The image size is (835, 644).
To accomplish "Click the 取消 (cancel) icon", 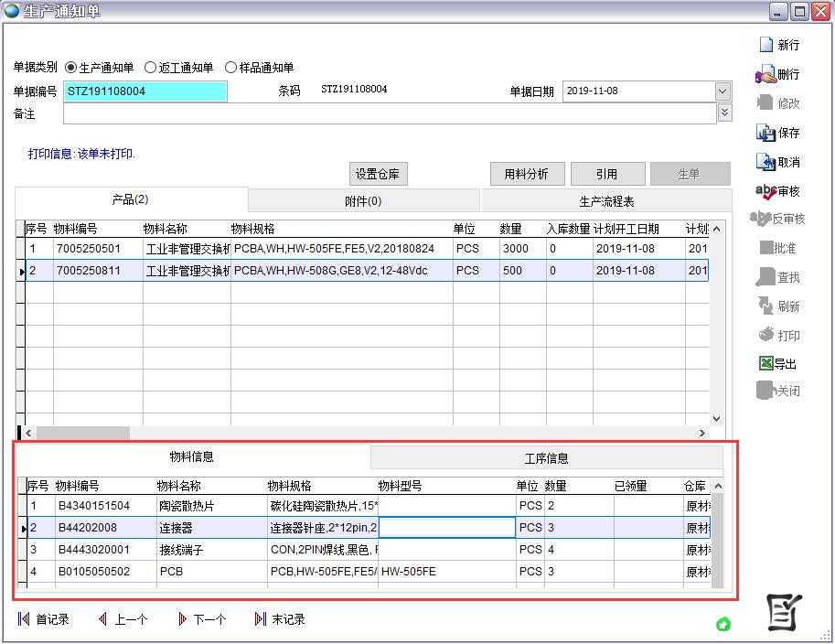I will pyautogui.click(x=765, y=162).
